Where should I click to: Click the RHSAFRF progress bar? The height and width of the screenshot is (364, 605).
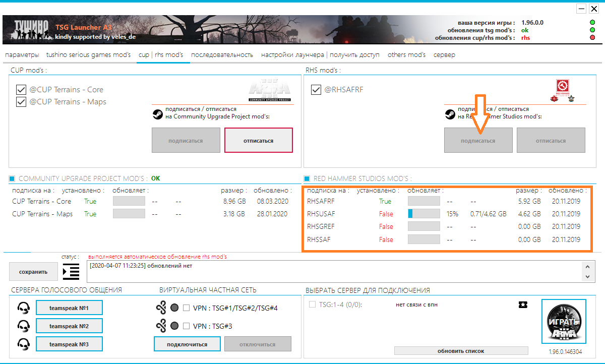424,201
